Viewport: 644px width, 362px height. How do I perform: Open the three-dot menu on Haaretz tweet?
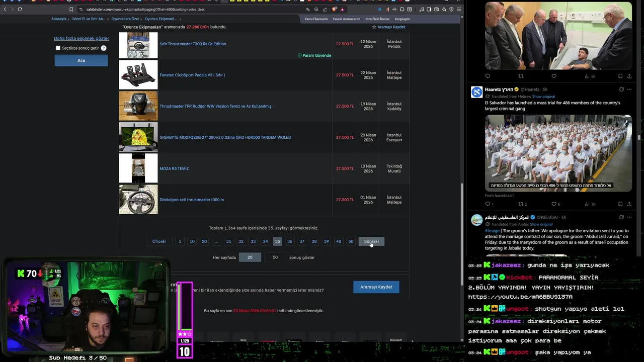coord(629,89)
